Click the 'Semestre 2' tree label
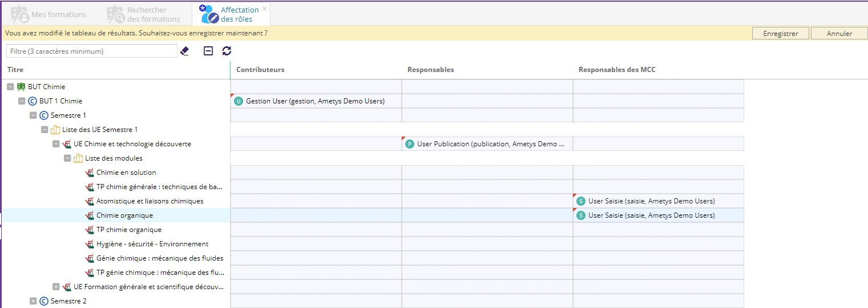Image resolution: width=868 pixels, height=308 pixels. [68, 301]
